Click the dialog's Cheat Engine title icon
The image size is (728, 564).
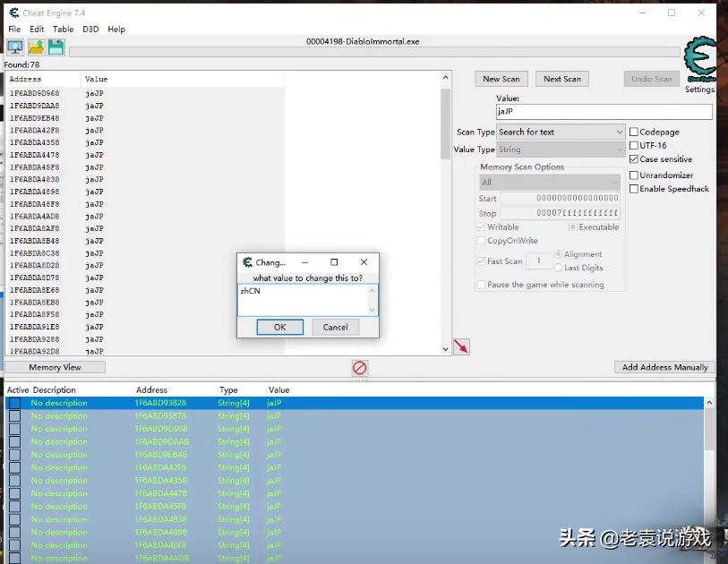pyautogui.click(x=246, y=262)
